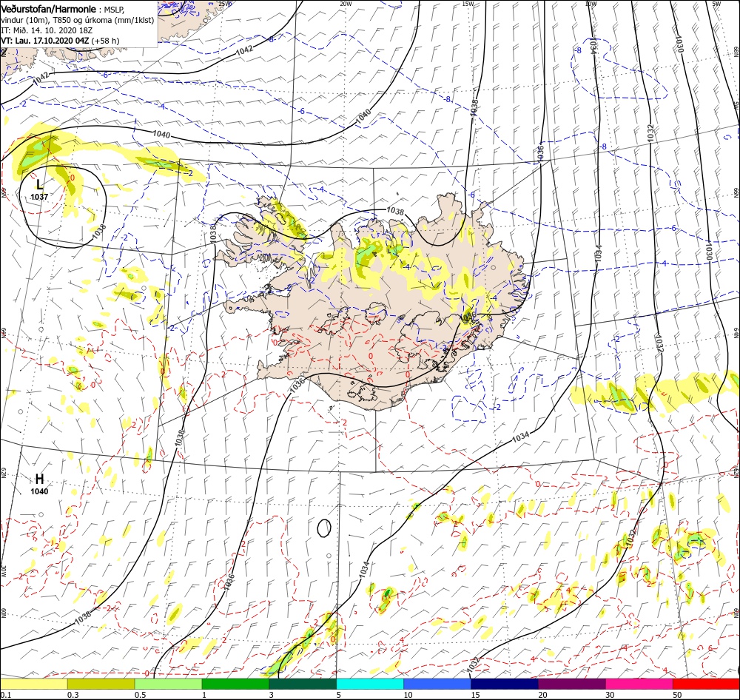Choose the purple 20 mm legend swatch
740x700 pixels.
(571, 684)
